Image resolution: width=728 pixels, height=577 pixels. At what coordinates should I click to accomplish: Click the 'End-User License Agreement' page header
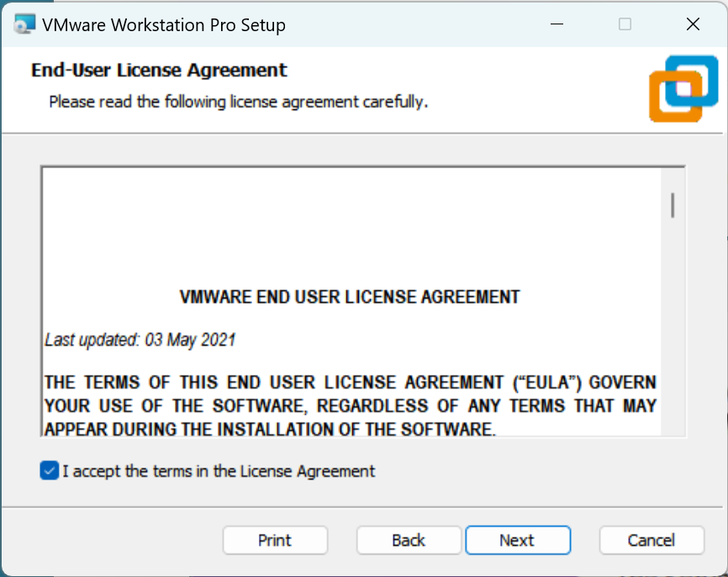point(159,70)
